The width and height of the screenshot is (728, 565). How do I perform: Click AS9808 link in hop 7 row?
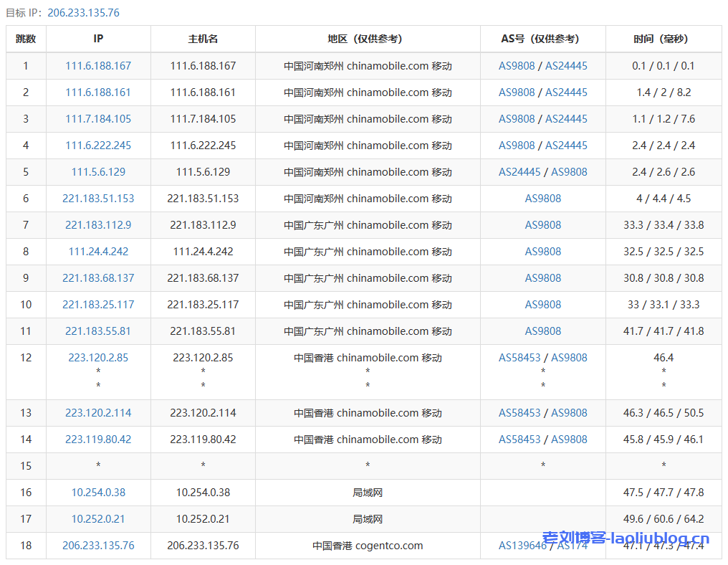542,225
